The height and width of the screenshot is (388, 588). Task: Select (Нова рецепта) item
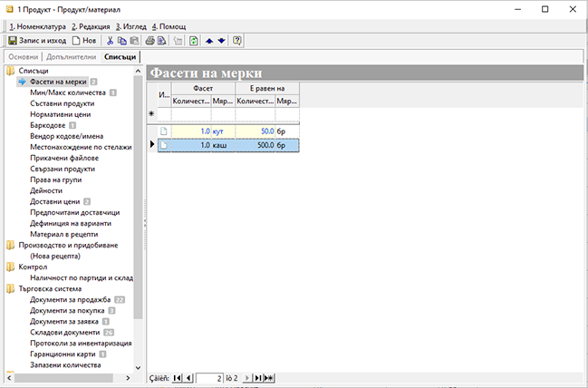[55, 256]
